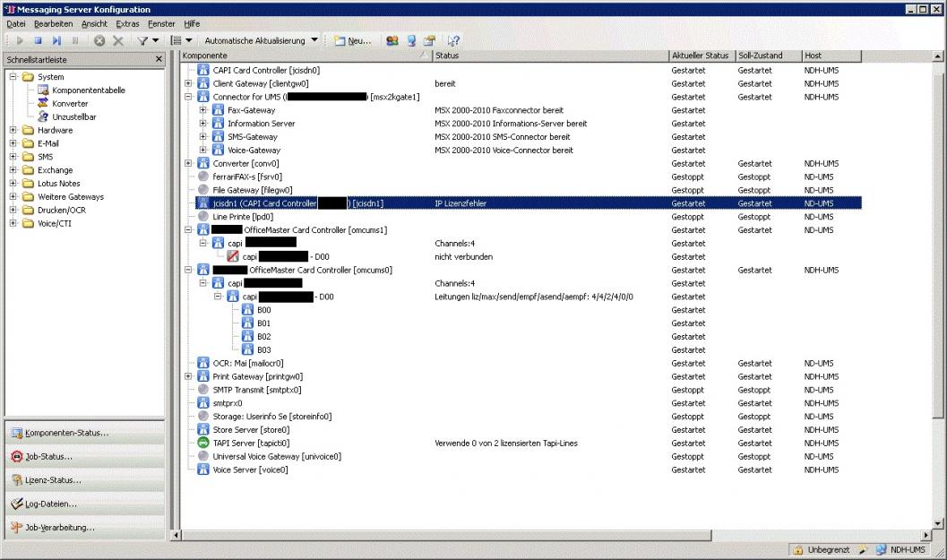Click the TAPI Server green status icon
The height and width of the screenshot is (560, 947).
pos(203,443)
